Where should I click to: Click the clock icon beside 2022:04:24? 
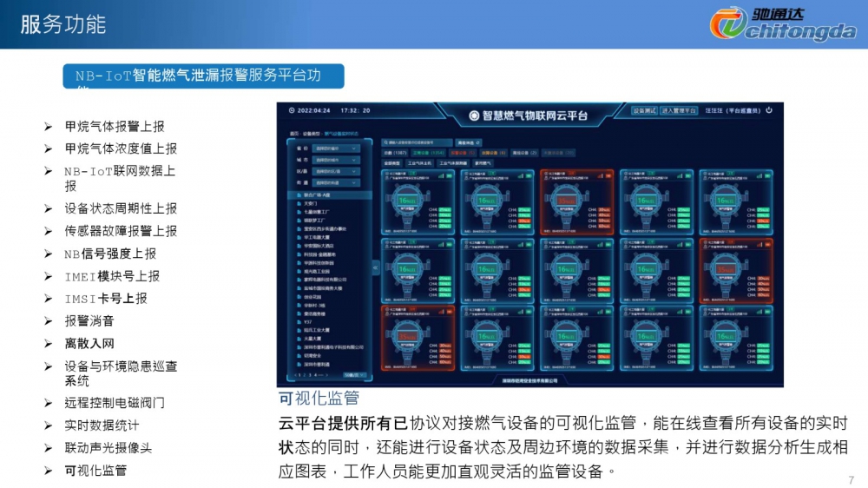click(292, 110)
